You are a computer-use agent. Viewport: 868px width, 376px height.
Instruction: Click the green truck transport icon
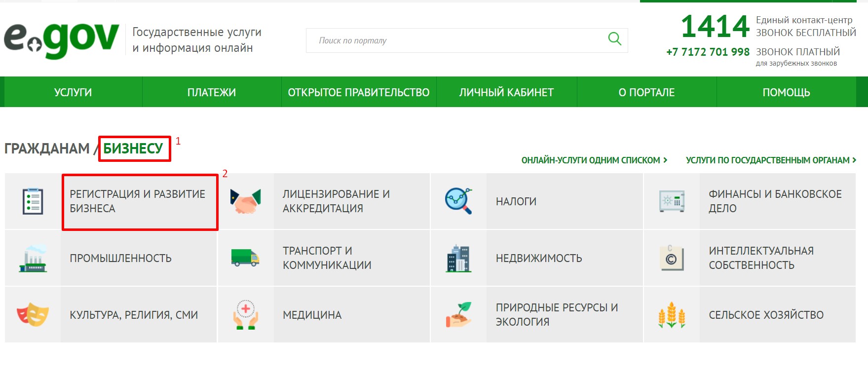point(245,258)
